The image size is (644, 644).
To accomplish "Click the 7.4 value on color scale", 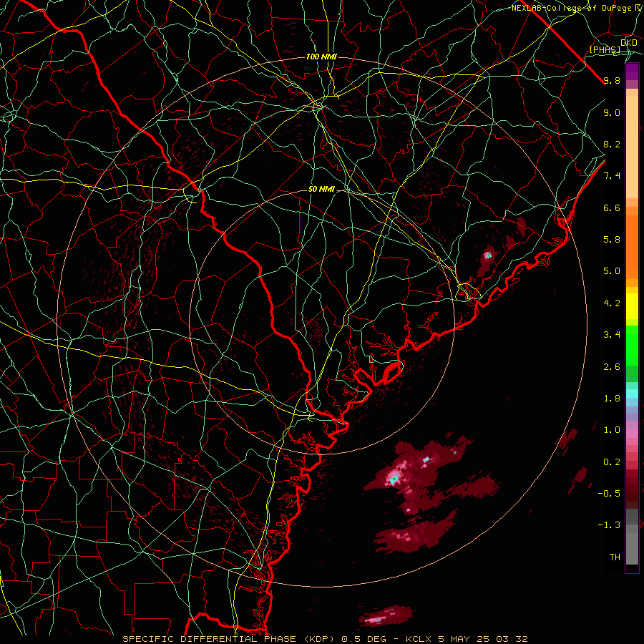I will (x=612, y=176).
